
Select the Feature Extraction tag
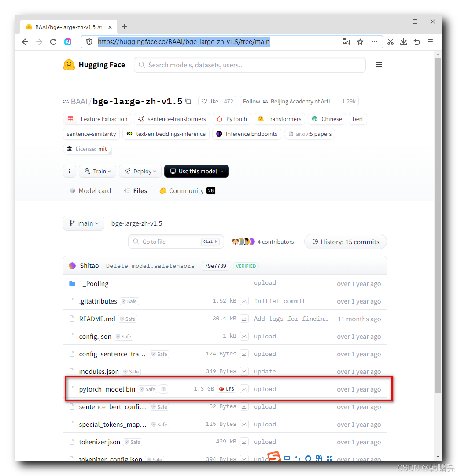pos(97,119)
